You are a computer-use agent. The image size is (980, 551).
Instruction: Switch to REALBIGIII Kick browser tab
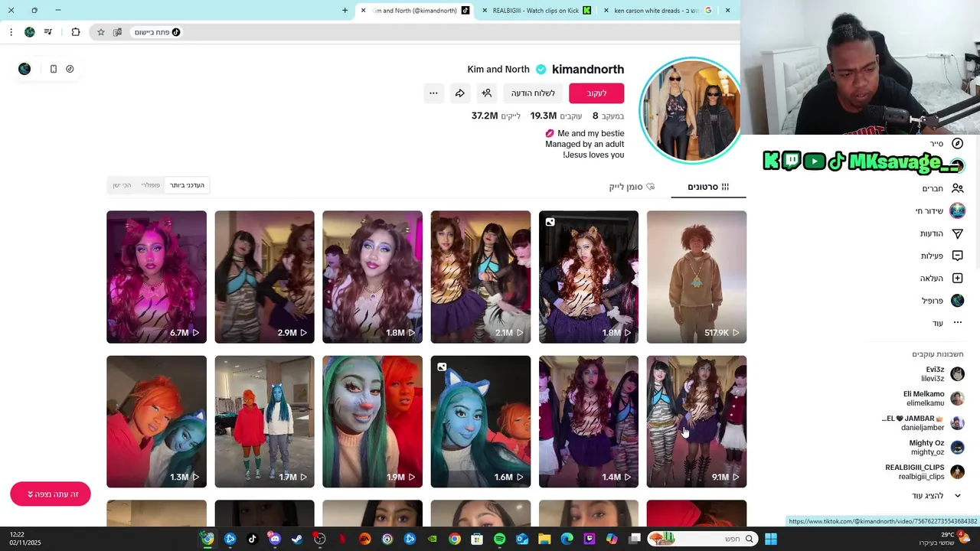click(x=536, y=11)
